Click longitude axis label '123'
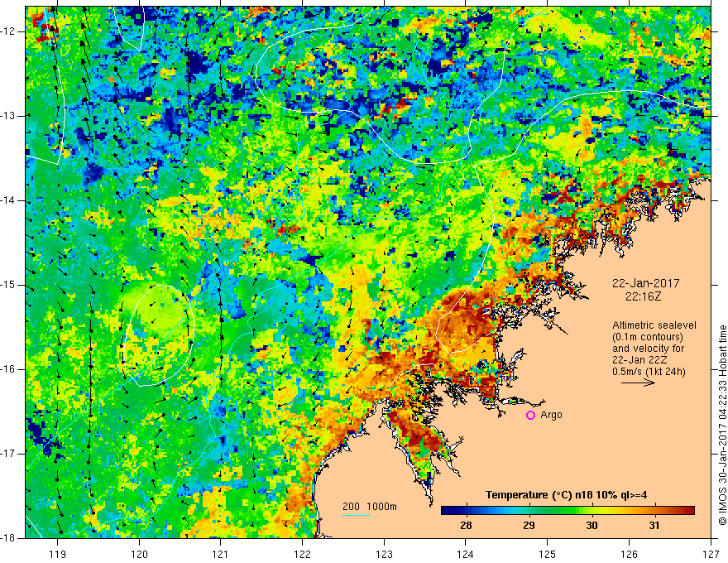The image size is (728, 563). click(384, 554)
